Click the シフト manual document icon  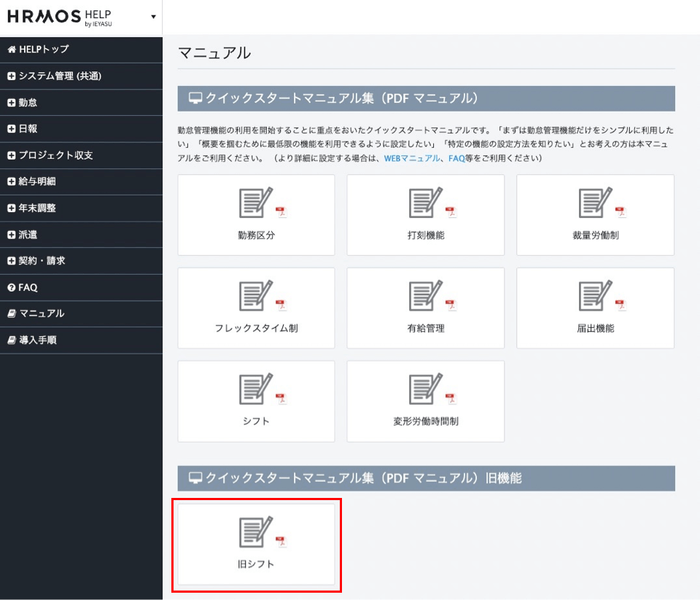[256, 391]
